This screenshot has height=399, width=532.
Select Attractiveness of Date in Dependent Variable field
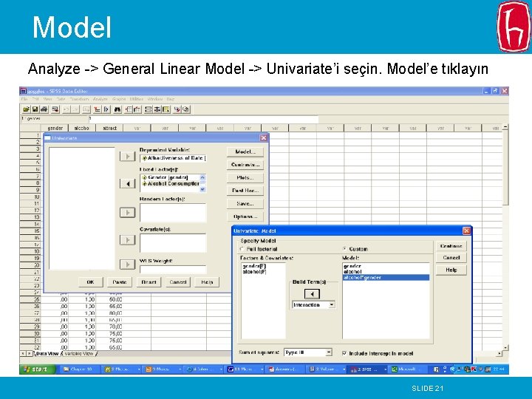[x=173, y=158]
